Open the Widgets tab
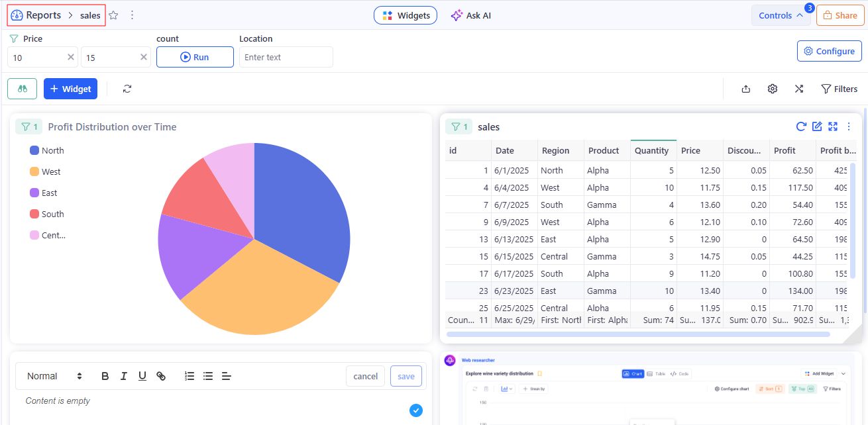The width and height of the screenshot is (868, 425). pos(406,15)
